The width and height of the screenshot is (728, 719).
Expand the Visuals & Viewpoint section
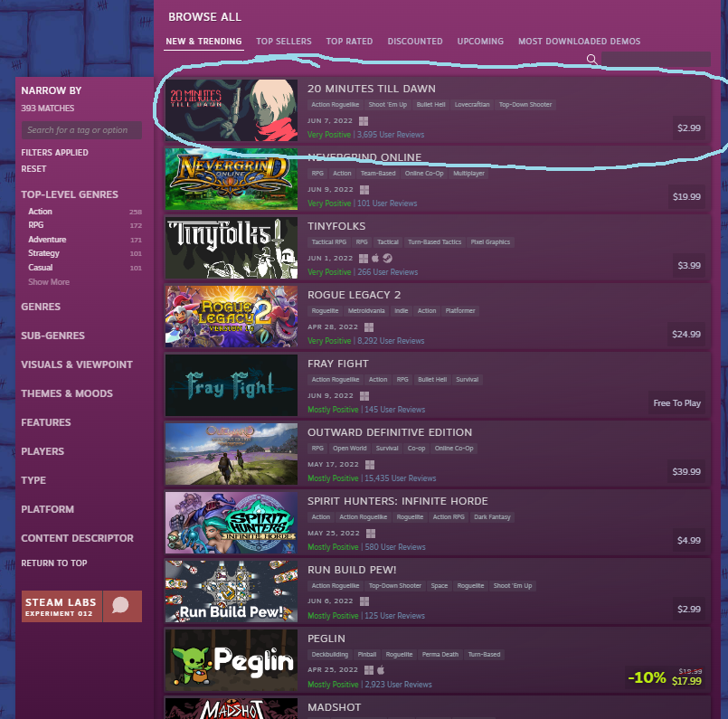click(x=77, y=364)
